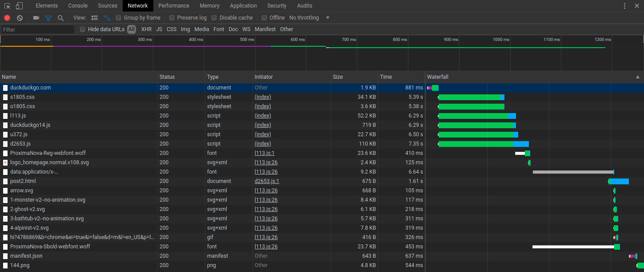This screenshot has height=272, width=644.
Task: Toggle the filter funnel icon
Action: click(x=48, y=18)
